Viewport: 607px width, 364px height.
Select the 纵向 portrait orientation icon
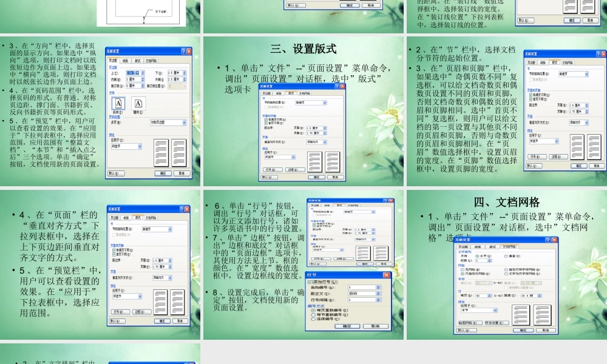tap(118, 103)
